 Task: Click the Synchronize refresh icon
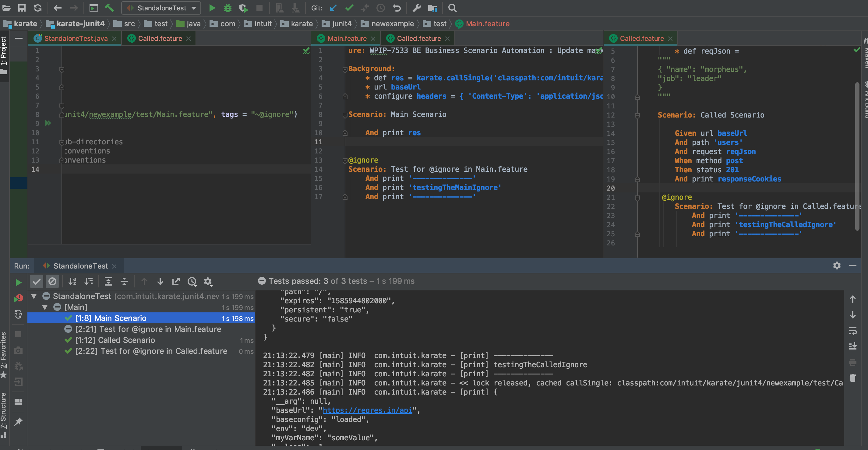[x=38, y=8]
